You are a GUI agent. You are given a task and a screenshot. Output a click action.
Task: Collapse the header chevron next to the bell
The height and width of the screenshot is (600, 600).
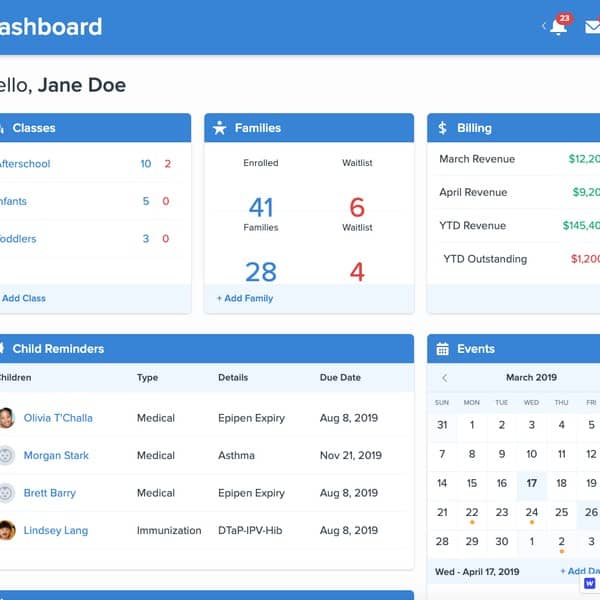[x=543, y=27]
